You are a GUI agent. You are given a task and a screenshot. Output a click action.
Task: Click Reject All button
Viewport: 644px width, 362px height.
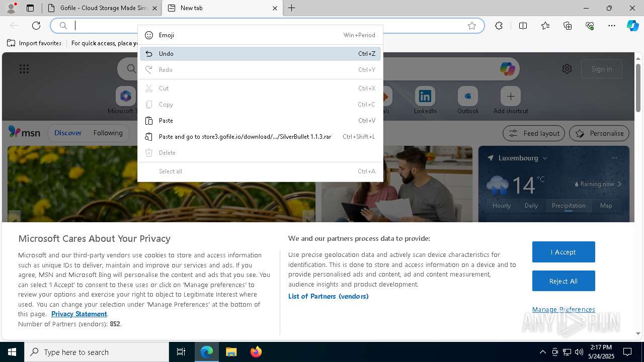tap(563, 281)
